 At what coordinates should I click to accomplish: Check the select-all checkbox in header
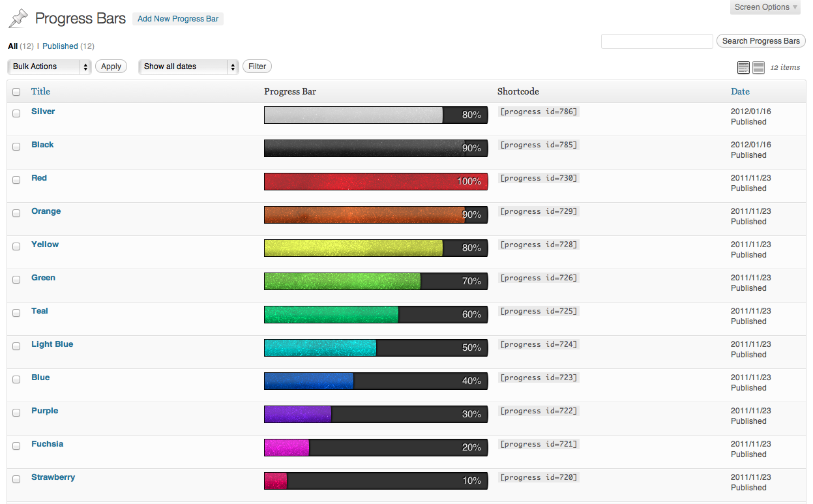click(x=16, y=92)
